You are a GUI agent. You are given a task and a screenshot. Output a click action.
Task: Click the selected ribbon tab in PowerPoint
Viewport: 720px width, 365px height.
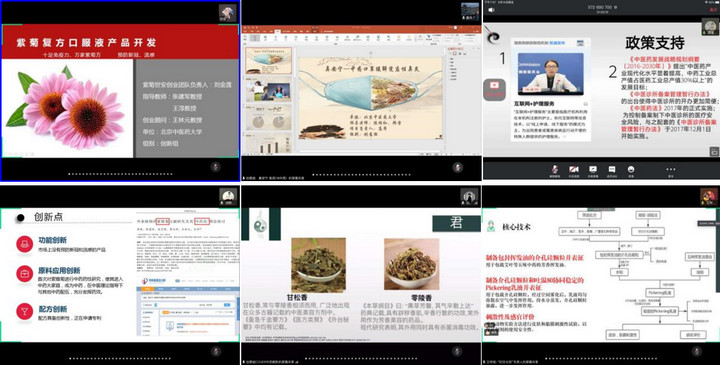tap(278, 31)
